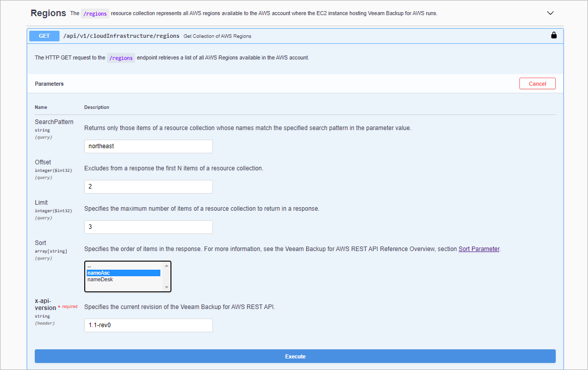Click the SearchPattern parameter name
Image resolution: width=588 pixels, height=370 pixels.
point(54,122)
